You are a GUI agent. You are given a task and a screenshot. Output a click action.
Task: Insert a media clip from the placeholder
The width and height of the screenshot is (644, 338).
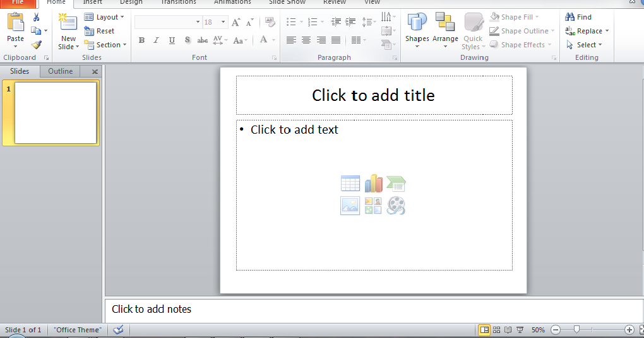pyautogui.click(x=397, y=206)
